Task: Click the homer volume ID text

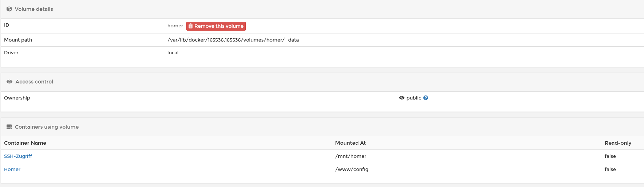Action: [x=175, y=26]
